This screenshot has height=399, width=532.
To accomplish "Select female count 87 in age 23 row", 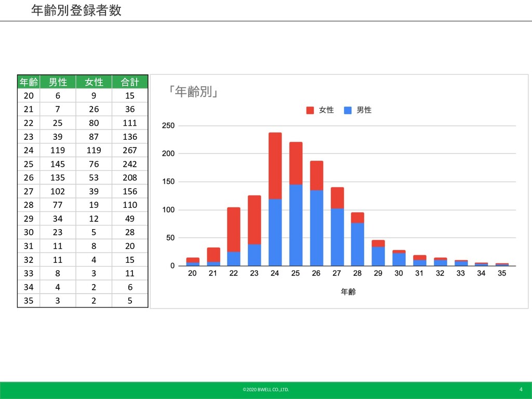I will click(94, 137).
